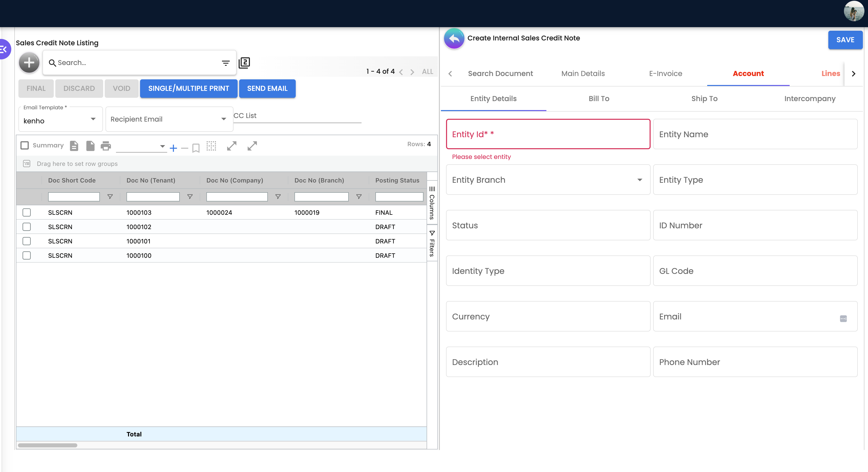Open filter for Doc No (Tenant) column

pos(190,196)
